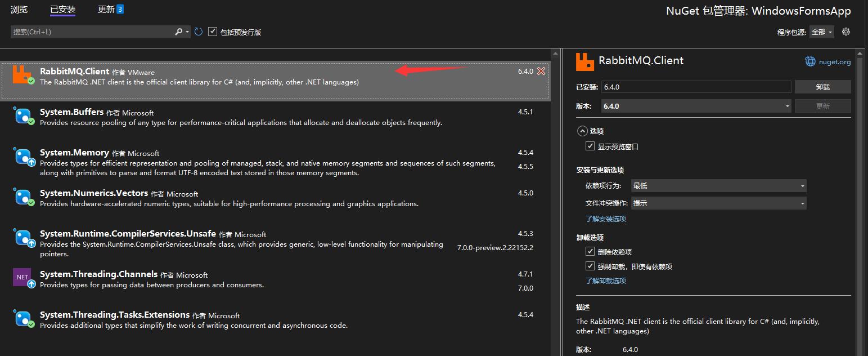Click the nuget.org globe icon

810,61
